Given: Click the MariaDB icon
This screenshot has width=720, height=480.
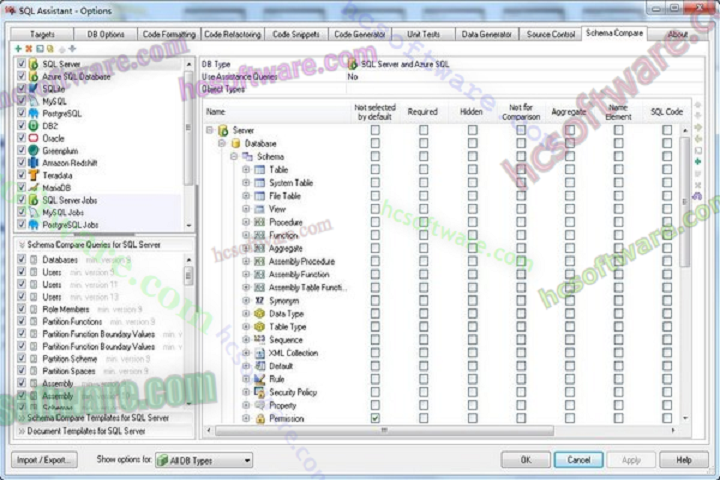Looking at the screenshot, I should 34,188.
